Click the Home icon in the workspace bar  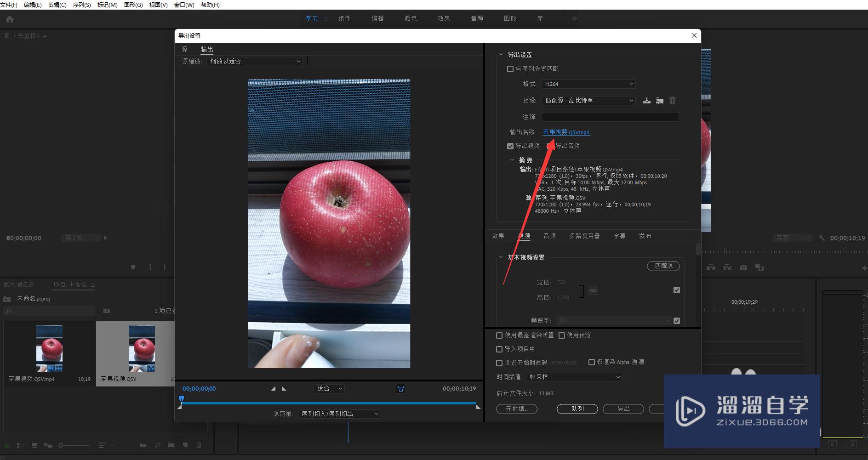point(10,19)
